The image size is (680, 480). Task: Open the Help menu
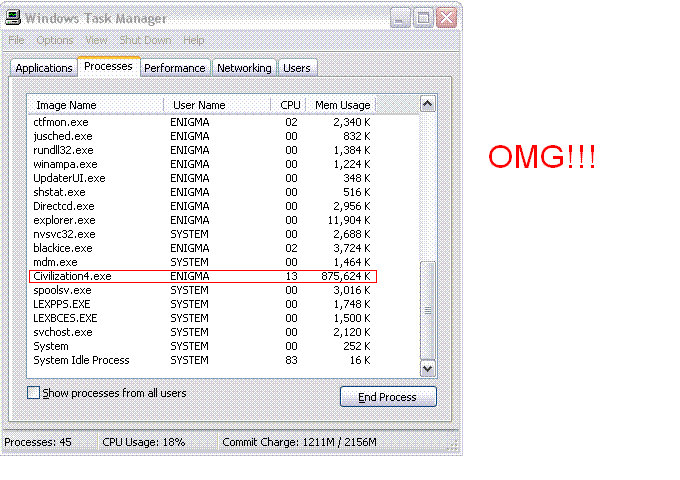(193, 40)
